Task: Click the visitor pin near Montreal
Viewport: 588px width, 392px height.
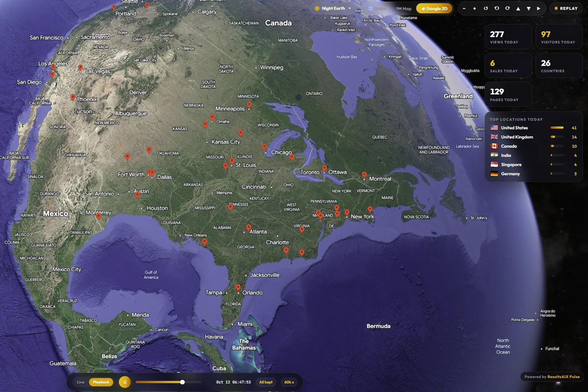Action: click(364, 175)
